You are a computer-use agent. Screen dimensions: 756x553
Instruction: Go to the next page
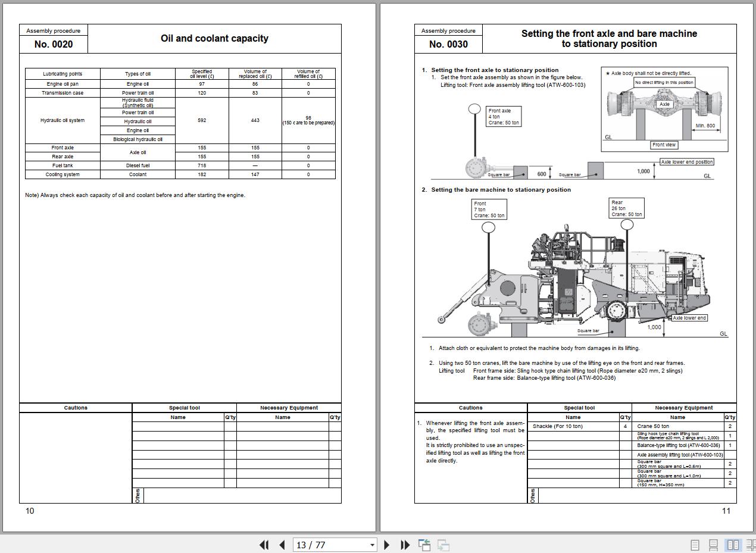(x=387, y=545)
